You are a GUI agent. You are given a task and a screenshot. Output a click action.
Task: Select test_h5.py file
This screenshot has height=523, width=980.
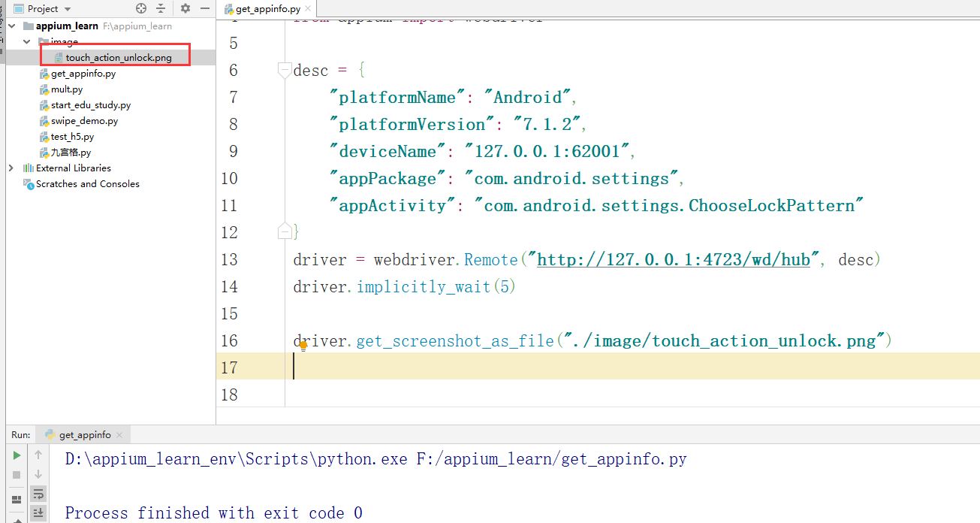click(72, 137)
